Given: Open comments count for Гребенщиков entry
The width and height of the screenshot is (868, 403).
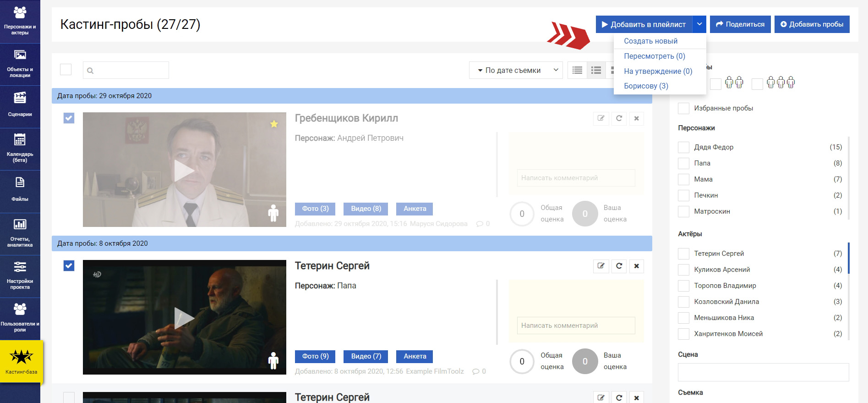Looking at the screenshot, I should (483, 224).
